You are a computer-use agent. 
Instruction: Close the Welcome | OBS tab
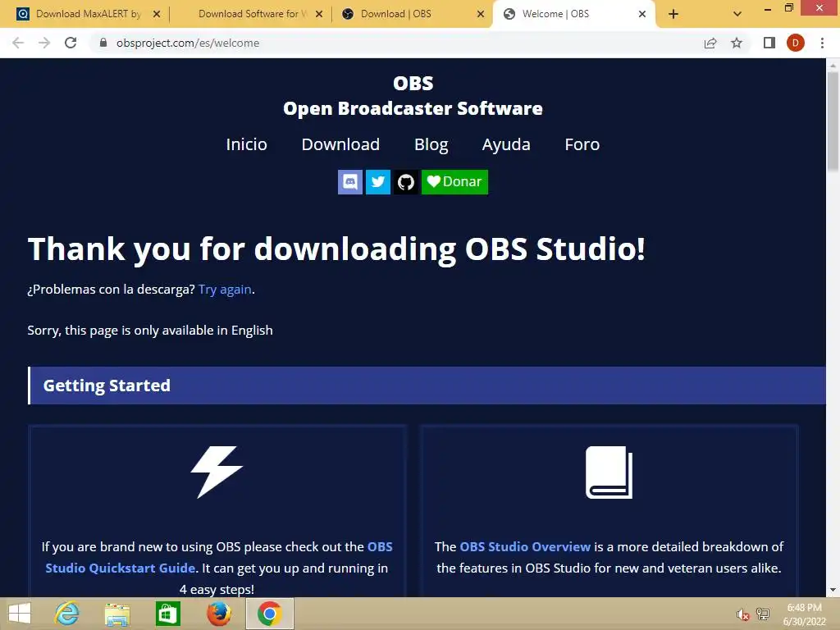point(642,14)
